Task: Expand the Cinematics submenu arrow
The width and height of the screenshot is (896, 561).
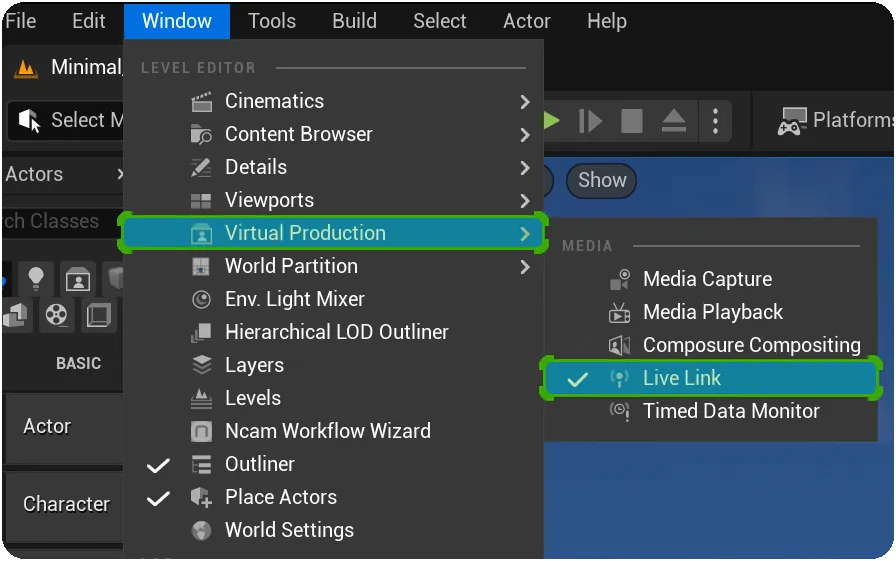Action: [525, 102]
